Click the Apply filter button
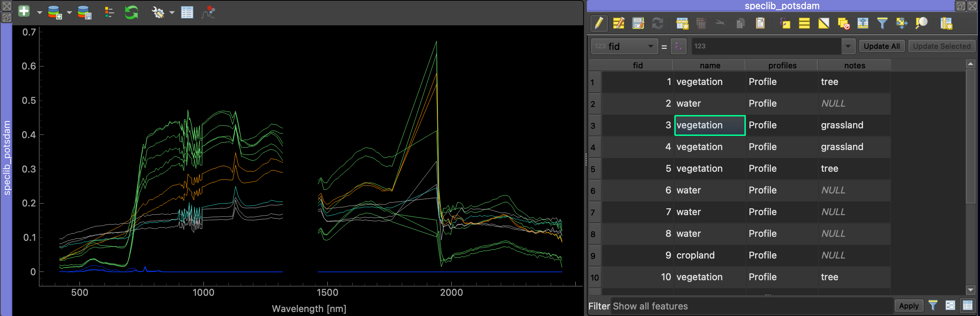Viewport: 980px width, 316px height. [908, 306]
